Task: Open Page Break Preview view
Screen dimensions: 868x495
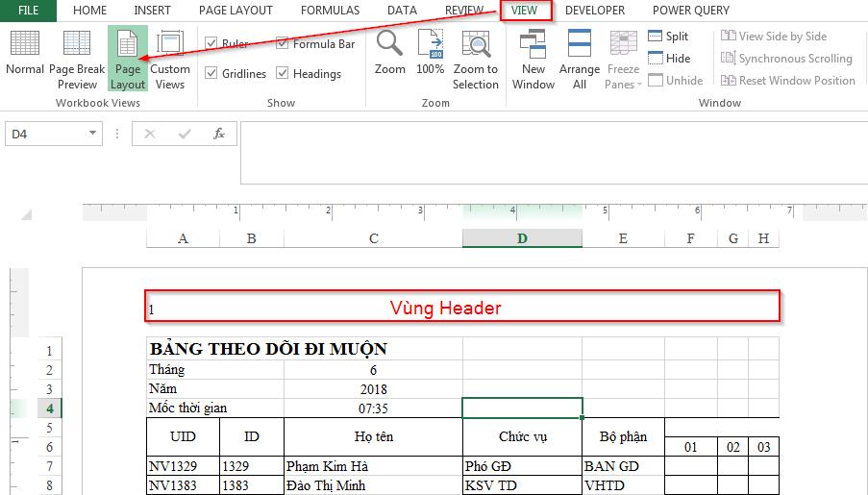Action: [x=77, y=58]
